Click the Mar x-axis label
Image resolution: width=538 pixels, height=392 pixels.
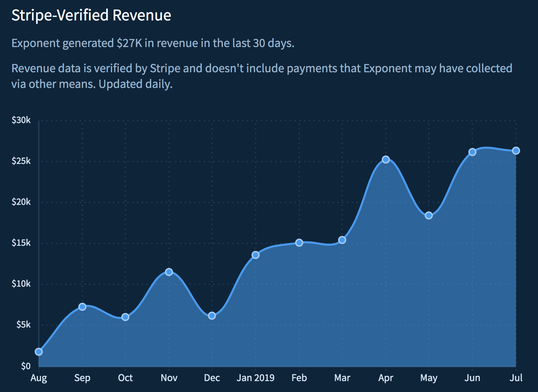(x=342, y=378)
